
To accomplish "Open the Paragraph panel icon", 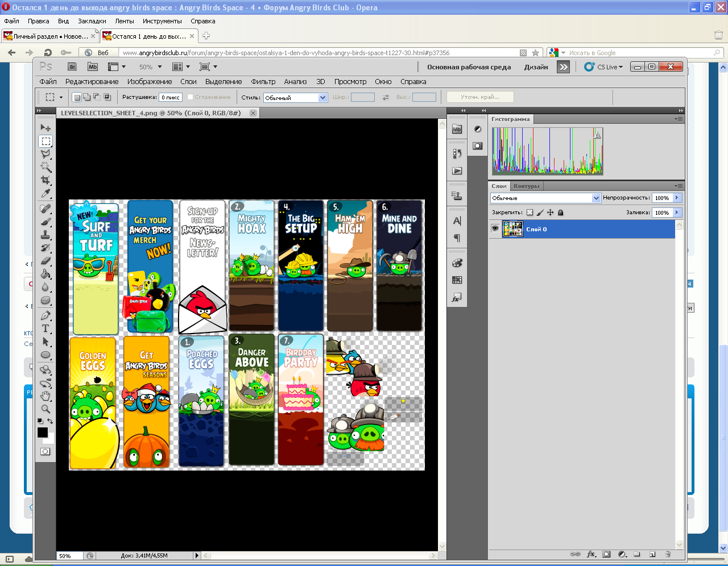I will click(x=457, y=238).
